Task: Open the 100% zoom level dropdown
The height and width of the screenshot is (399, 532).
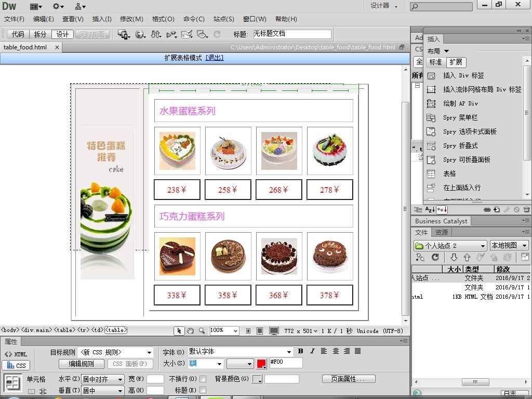Action: coord(224,330)
